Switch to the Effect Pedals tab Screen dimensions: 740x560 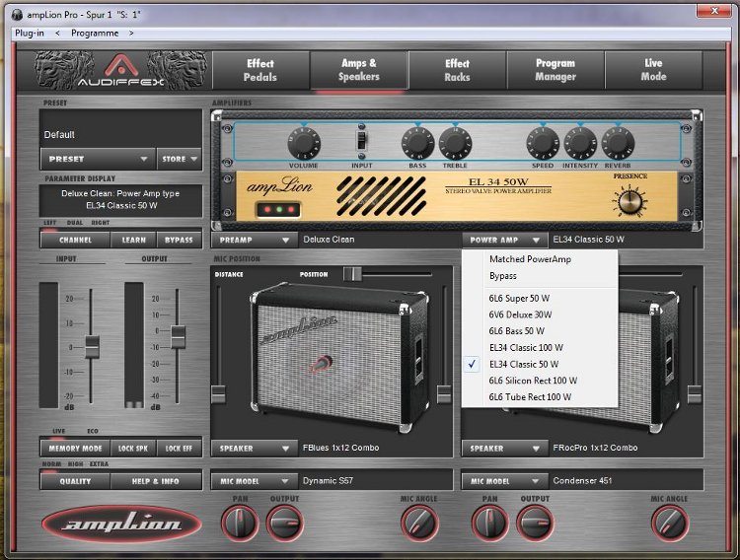point(260,70)
